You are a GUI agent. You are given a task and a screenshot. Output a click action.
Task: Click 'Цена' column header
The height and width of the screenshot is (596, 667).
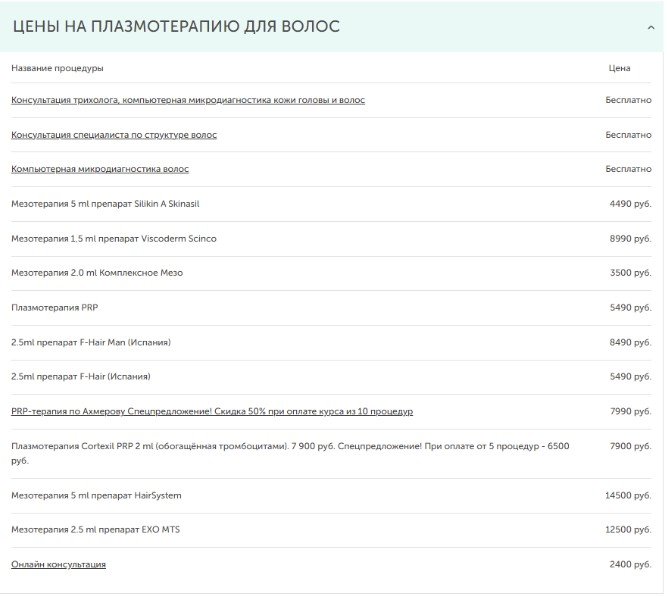pyautogui.click(x=619, y=68)
